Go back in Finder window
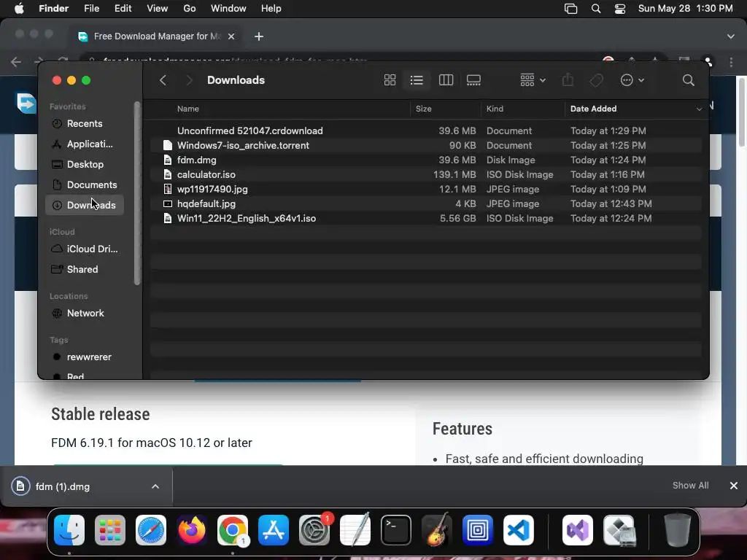Image resolution: width=747 pixels, height=560 pixels. point(163,80)
